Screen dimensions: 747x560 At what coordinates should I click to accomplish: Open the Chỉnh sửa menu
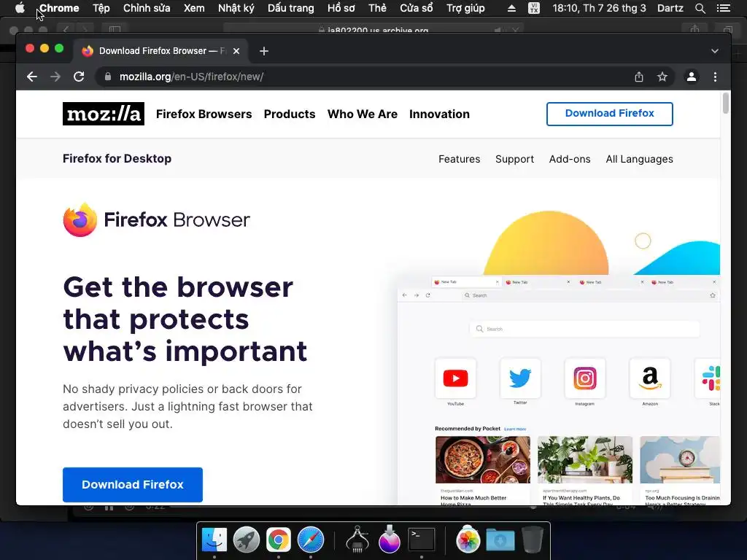point(147,8)
